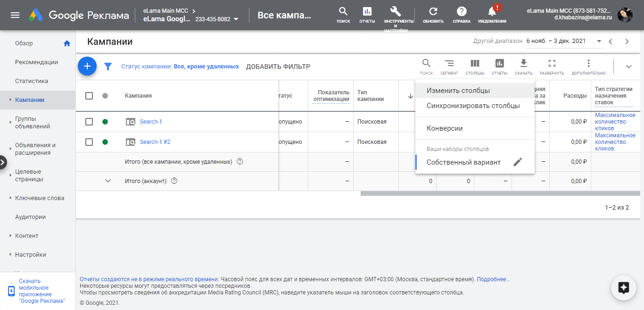Click green status dot of Search-1
Viewport: 644px width, 310px height.
[105, 122]
